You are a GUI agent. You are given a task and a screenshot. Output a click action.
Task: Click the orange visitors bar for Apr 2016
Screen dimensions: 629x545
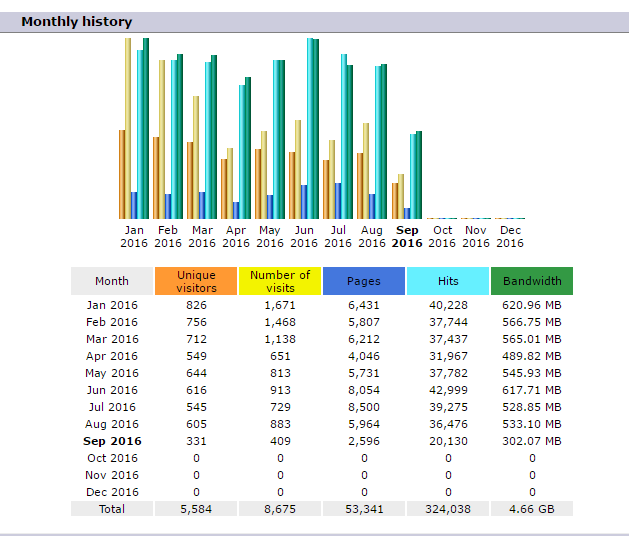(x=224, y=189)
